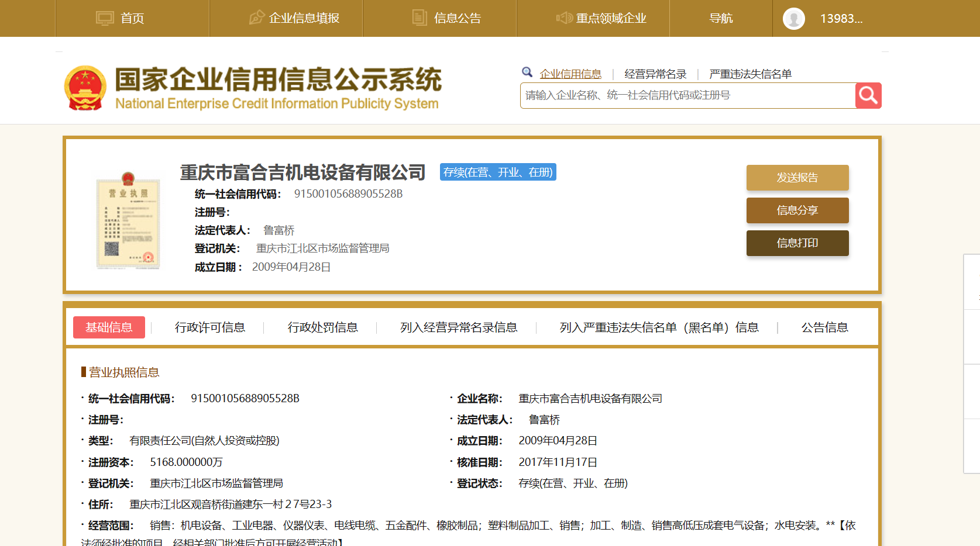Switch to the 行政处罚信息 tab
The image size is (980, 546).
pos(323,327)
